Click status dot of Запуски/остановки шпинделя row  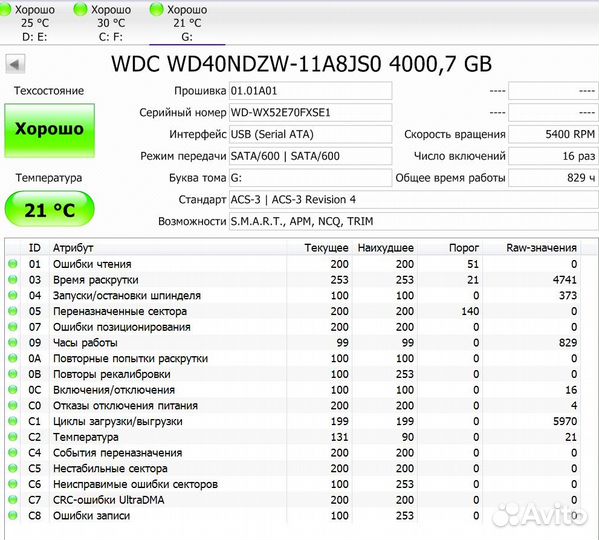pos(13,295)
